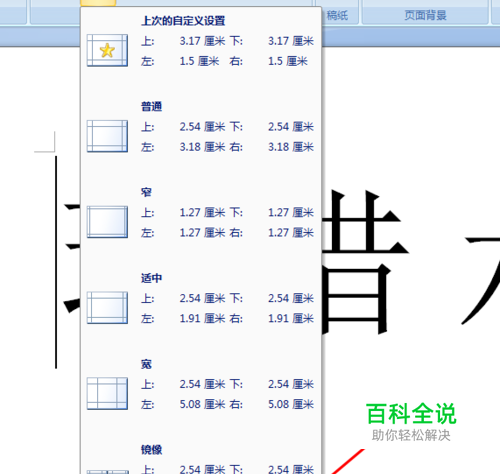Select the 窄 margin option label
500x474 pixels.
[x=146, y=192]
